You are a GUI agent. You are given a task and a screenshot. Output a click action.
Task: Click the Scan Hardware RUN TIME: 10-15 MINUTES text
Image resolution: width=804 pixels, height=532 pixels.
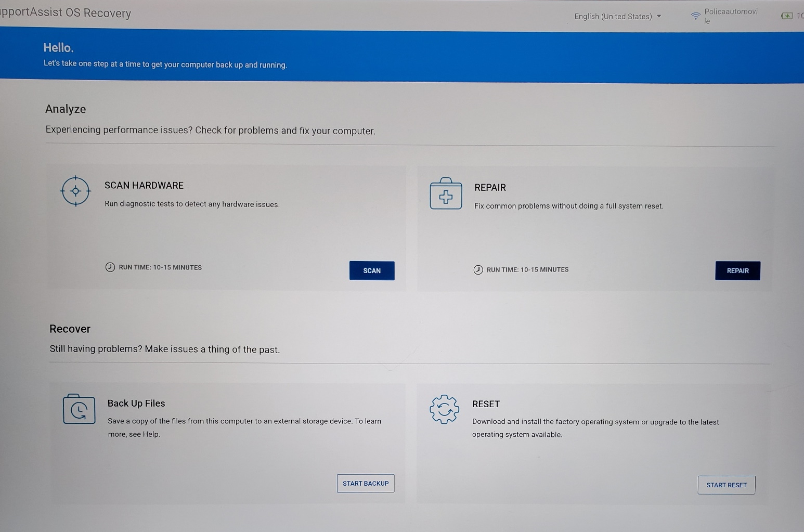coord(160,267)
